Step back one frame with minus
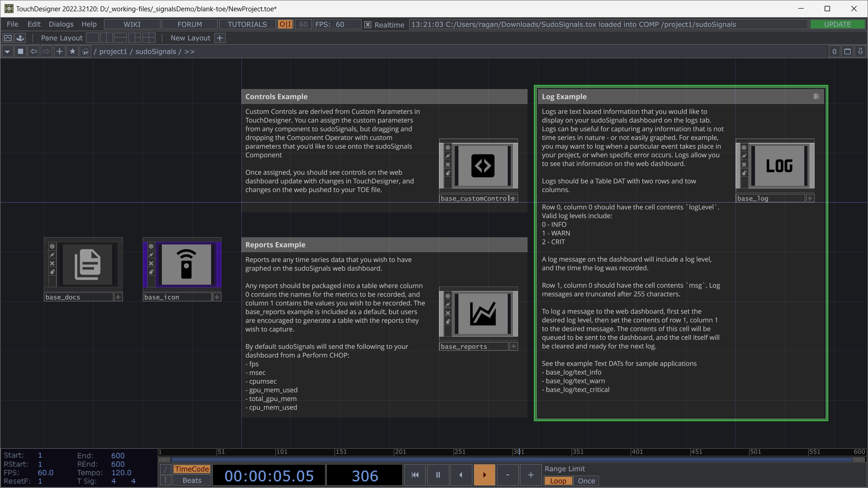The height and width of the screenshot is (488, 868). [508, 475]
